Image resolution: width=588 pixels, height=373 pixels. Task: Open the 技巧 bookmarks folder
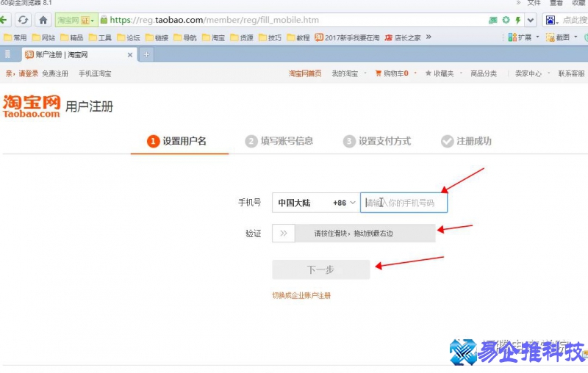click(270, 37)
